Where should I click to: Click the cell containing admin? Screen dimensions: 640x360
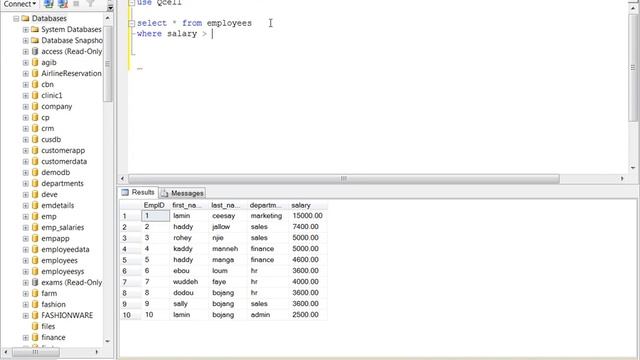click(267, 315)
